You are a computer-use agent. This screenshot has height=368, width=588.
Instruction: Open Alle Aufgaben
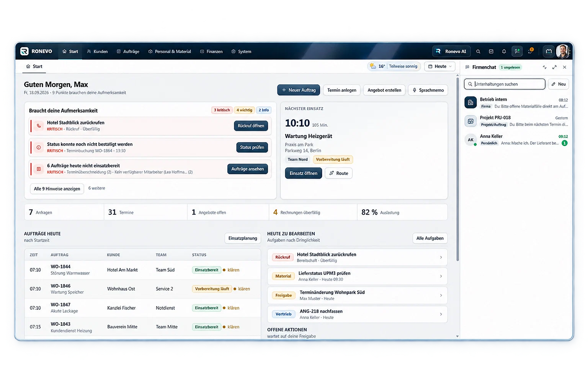point(430,238)
